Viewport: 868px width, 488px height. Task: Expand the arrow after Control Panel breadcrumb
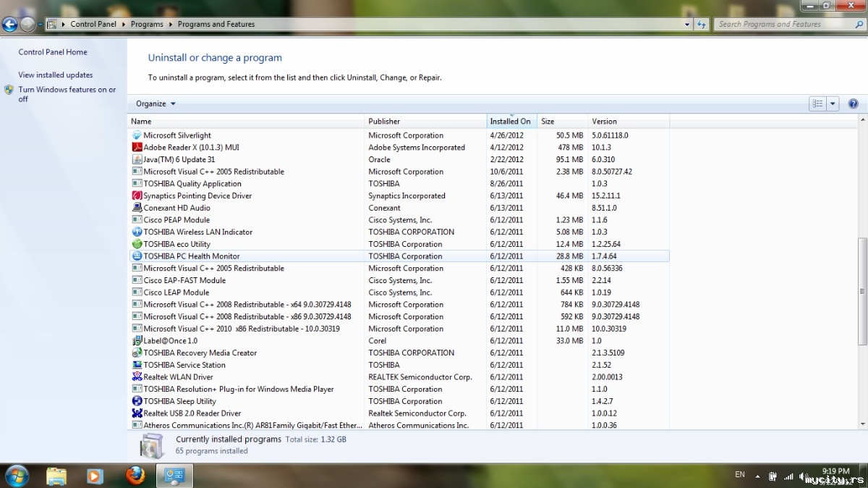point(124,24)
